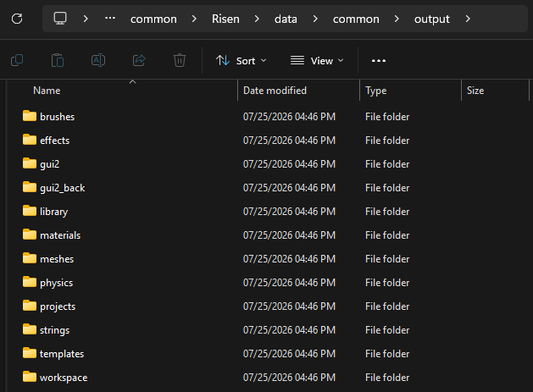Click the Copy toolbar icon

pyautogui.click(x=17, y=60)
